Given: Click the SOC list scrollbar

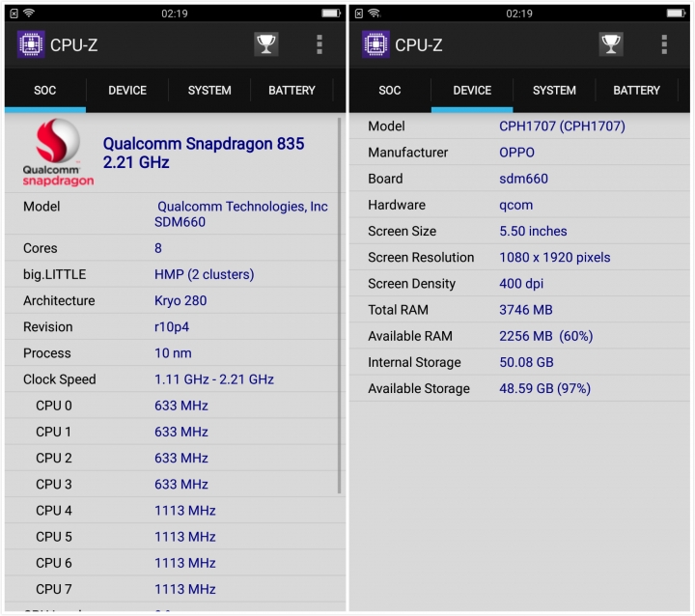Looking at the screenshot, I should click(339, 305).
